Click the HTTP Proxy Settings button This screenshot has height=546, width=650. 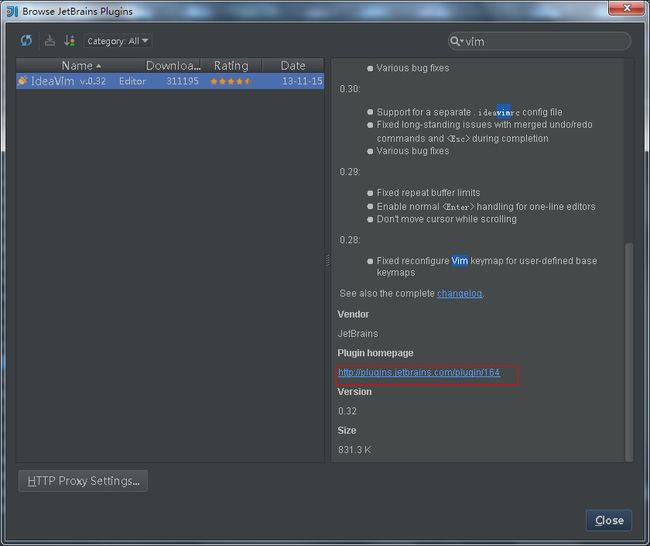point(83,481)
